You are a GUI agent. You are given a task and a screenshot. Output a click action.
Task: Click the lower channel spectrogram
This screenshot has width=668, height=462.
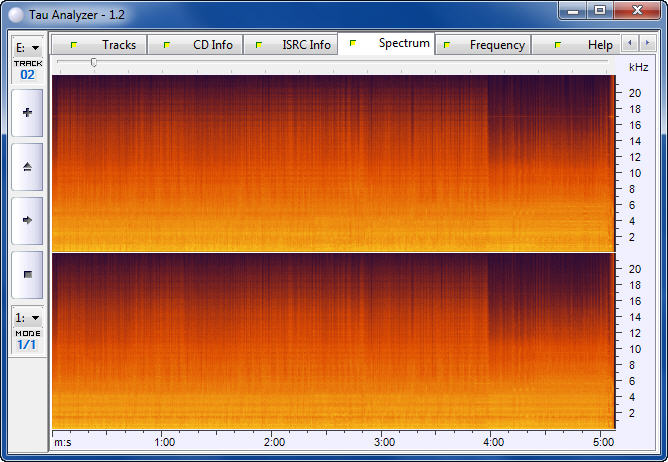[330, 340]
